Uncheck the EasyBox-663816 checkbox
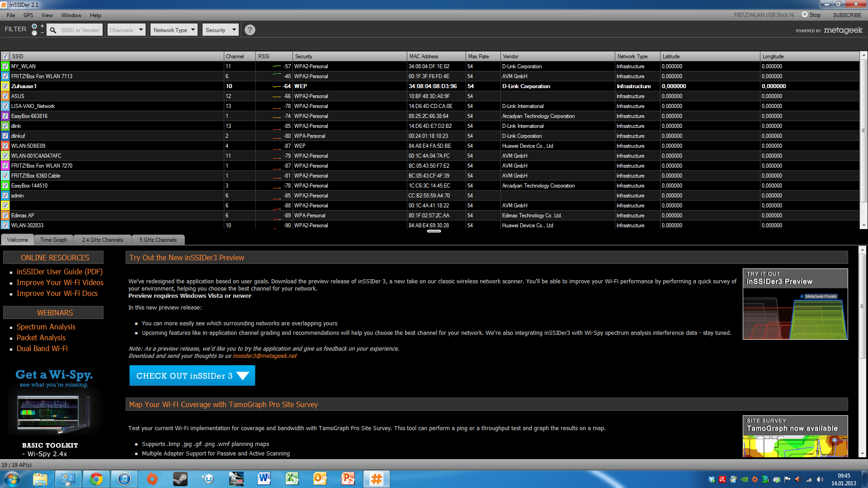The height and width of the screenshot is (488, 868). click(5, 116)
